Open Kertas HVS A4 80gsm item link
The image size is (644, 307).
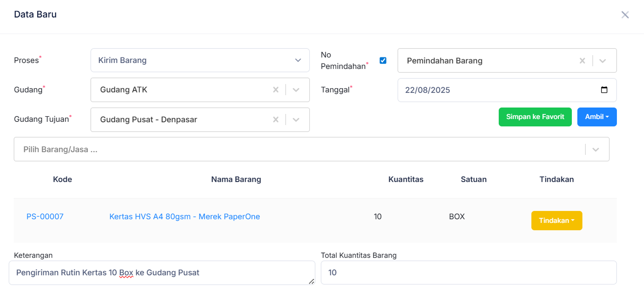click(x=184, y=216)
